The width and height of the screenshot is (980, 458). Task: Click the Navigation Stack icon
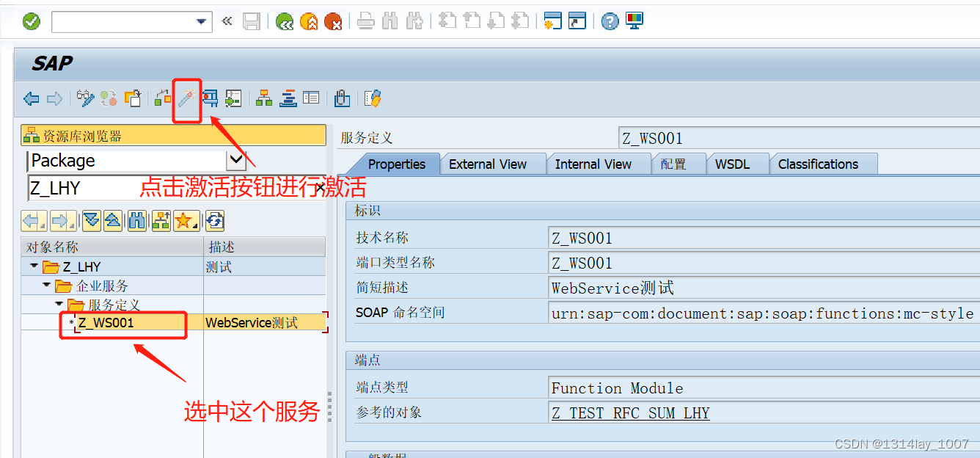tap(288, 98)
